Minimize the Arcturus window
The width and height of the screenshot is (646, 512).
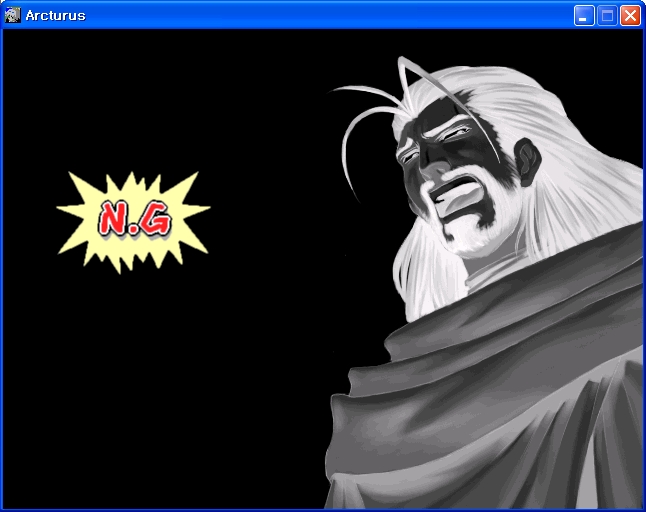[584, 15]
